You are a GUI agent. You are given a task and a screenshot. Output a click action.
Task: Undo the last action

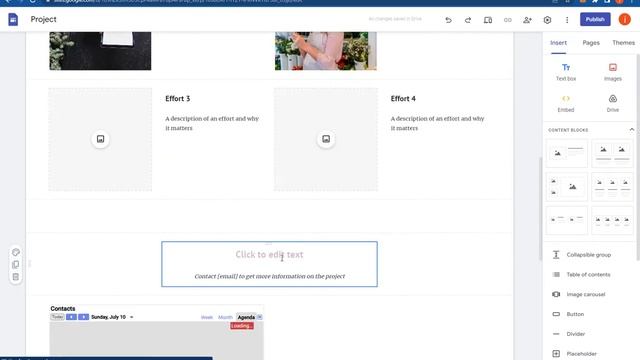[x=448, y=20]
